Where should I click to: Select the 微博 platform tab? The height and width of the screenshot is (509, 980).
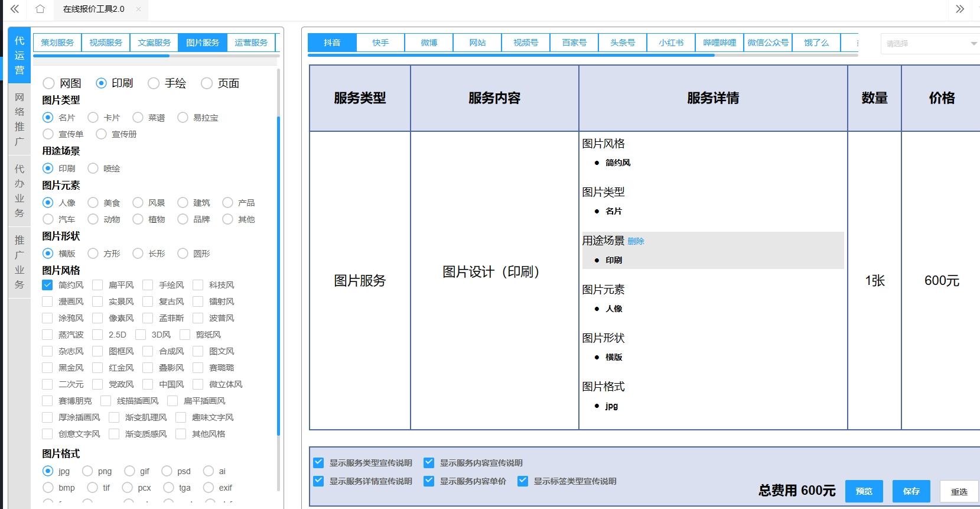429,43
